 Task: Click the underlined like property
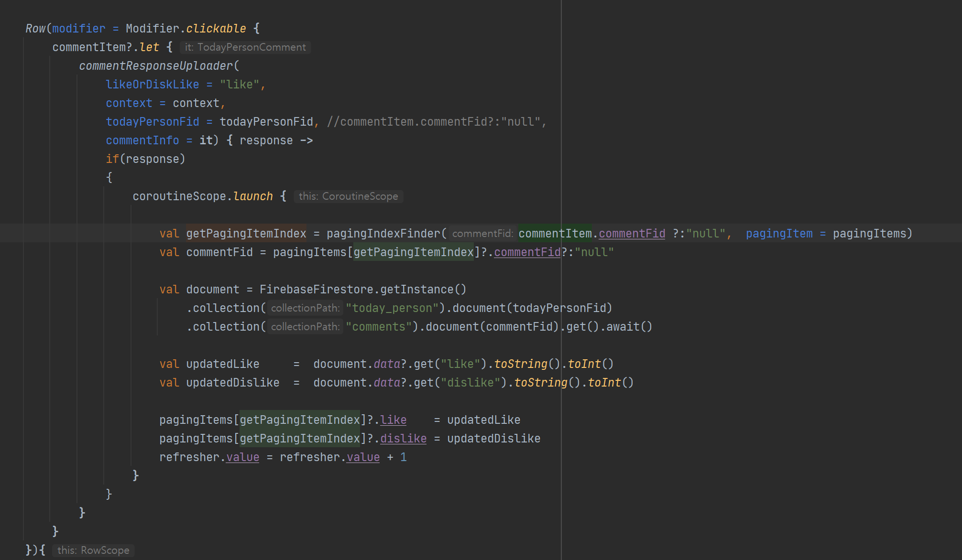[x=393, y=420]
